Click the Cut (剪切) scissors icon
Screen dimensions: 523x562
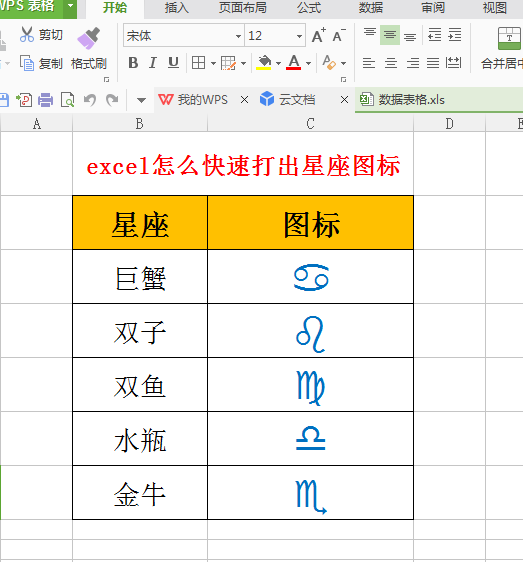(x=27, y=35)
